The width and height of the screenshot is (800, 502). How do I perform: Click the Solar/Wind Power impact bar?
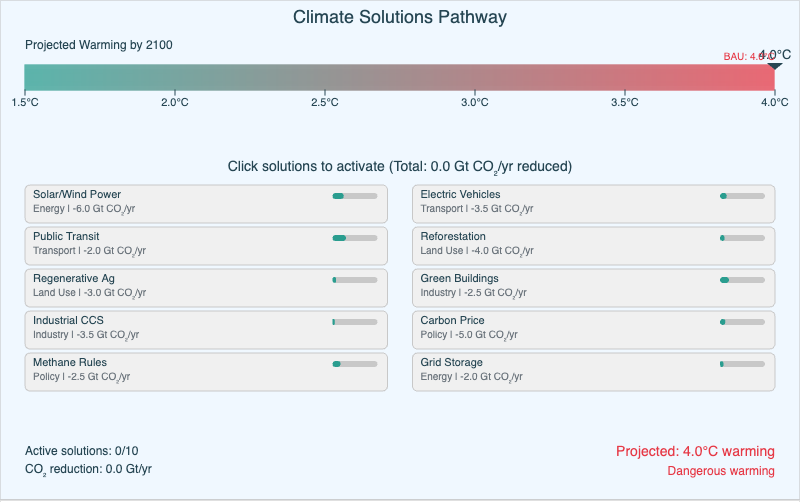point(354,196)
